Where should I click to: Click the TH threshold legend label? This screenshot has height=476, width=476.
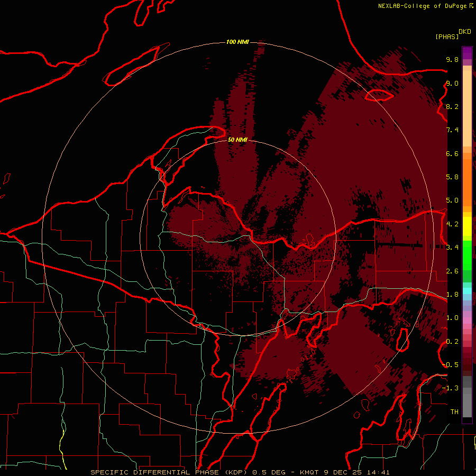(454, 412)
